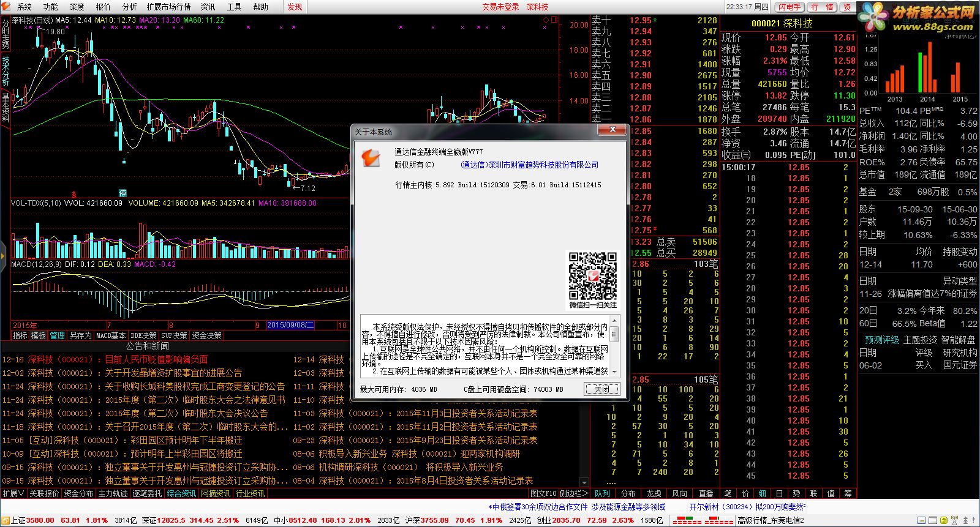Select the 资金分布 bottom tab
980x527 pixels.
coord(78,493)
